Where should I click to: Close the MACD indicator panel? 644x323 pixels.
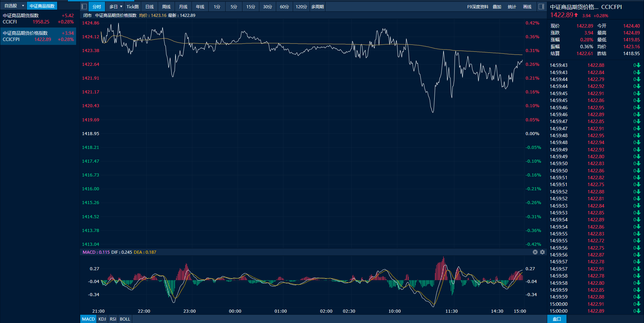535,252
